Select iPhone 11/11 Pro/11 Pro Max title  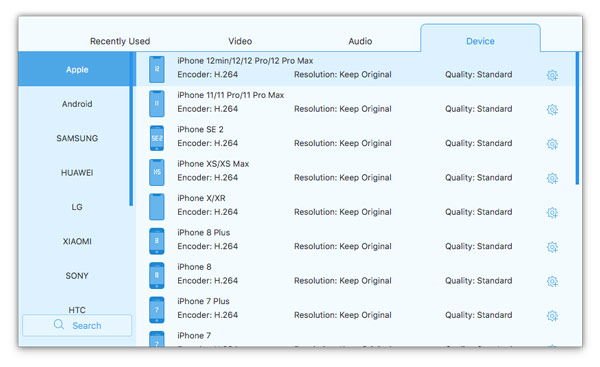click(230, 95)
